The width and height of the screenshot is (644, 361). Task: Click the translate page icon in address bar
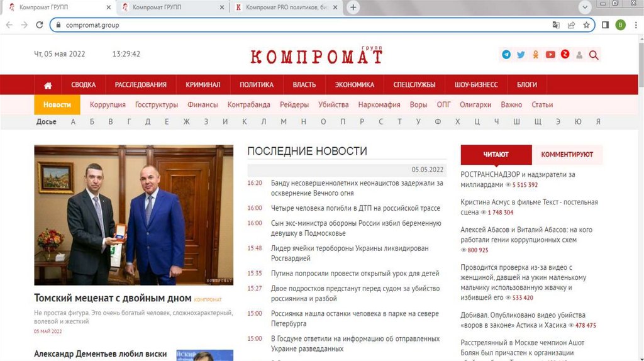pyautogui.click(x=556, y=25)
